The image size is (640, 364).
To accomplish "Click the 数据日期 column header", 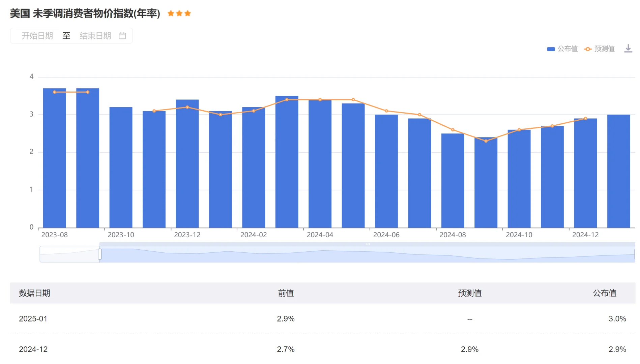I will click(34, 293).
